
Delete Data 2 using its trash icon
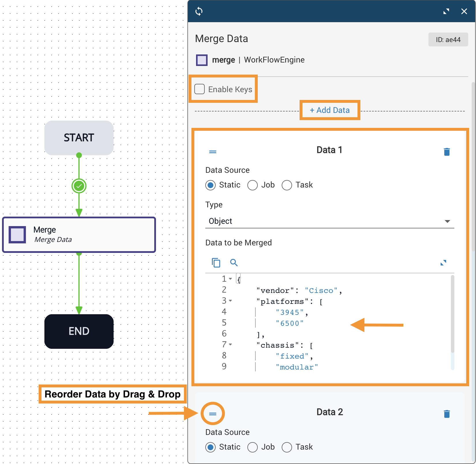click(447, 414)
